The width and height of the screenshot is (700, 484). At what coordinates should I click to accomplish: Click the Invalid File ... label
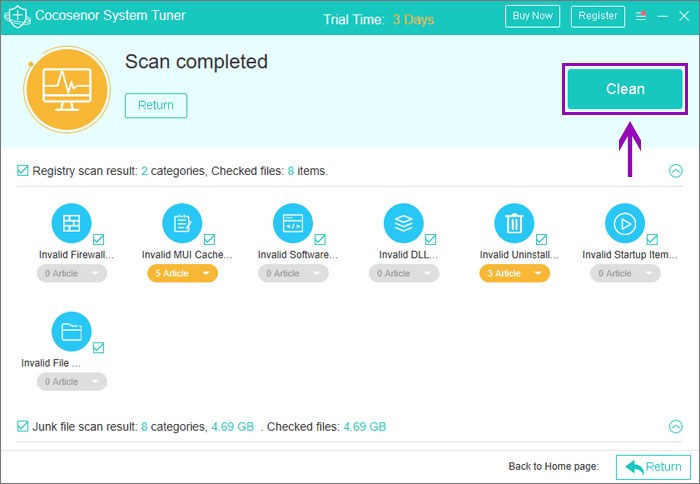pyautogui.click(x=51, y=363)
